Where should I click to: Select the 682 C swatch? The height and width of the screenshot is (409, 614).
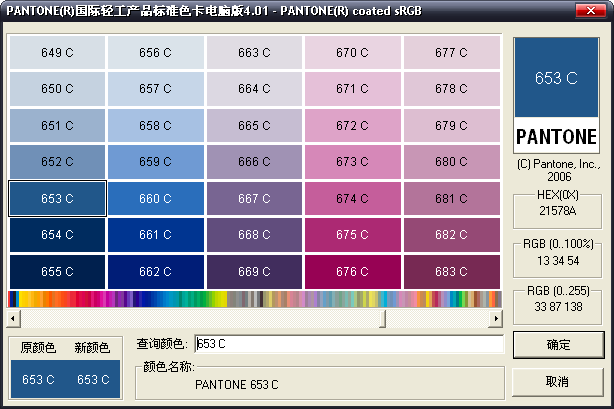point(452,235)
